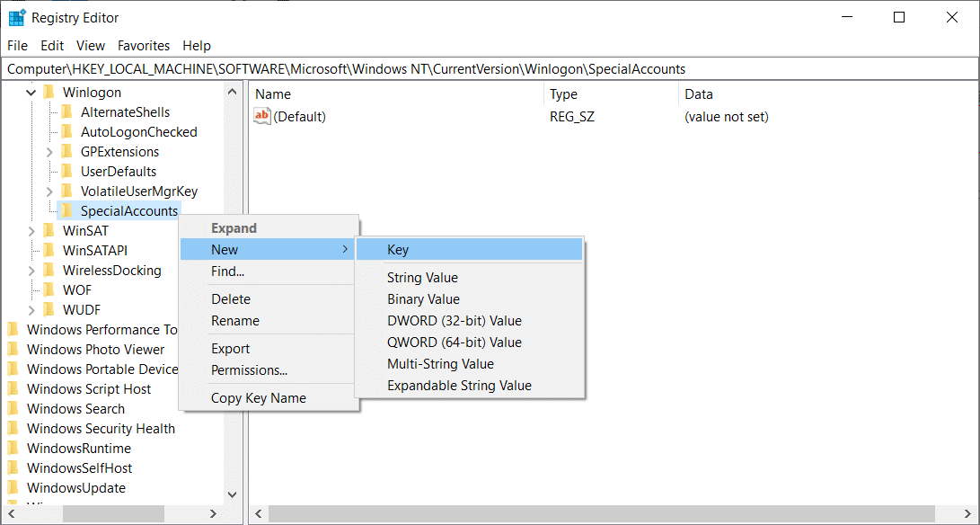Click the WUDF folder icon

[x=49, y=310]
